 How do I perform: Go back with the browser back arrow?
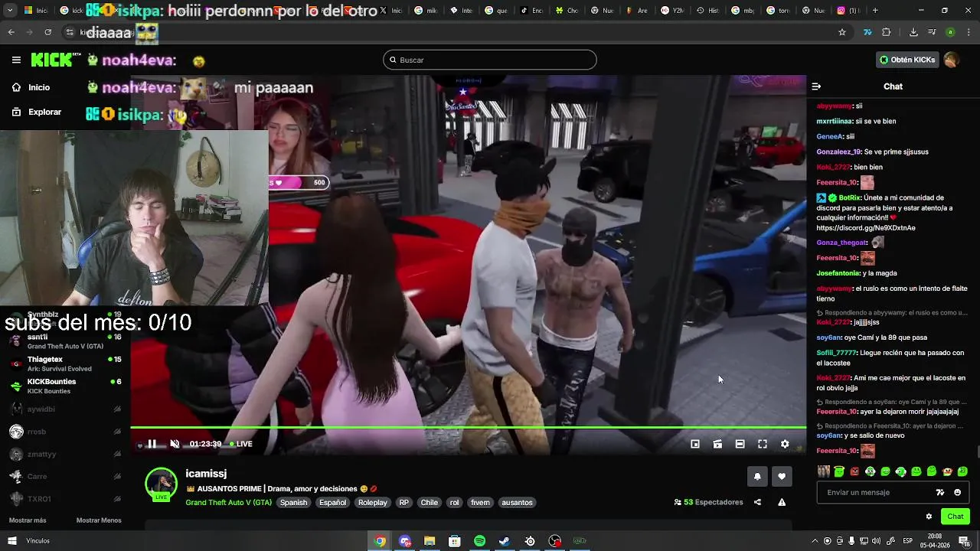point(11,32)
